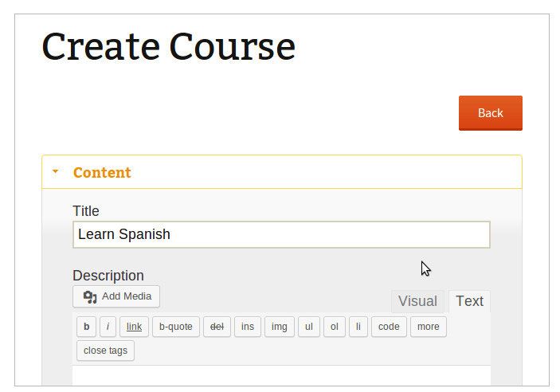Add ordered list with ol button
The height and width of the screenshot is (392, 560).
(335, 327)
